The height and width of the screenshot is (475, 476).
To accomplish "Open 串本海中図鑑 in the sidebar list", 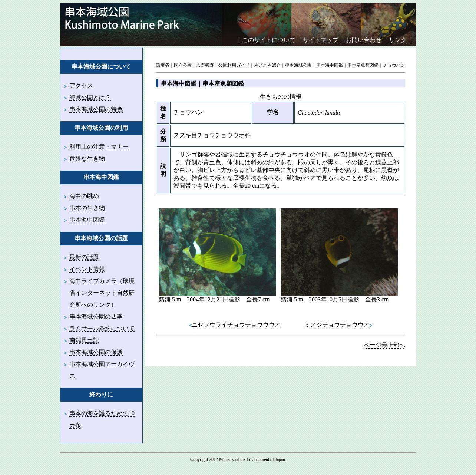I will pyautogui.click(x=87, y=220).
